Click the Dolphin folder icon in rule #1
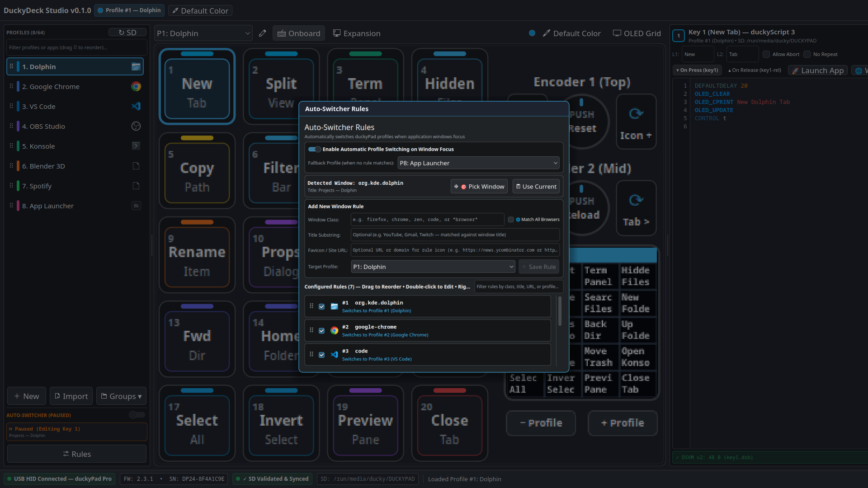The image size is (868, 488). [x=334, y=306]
